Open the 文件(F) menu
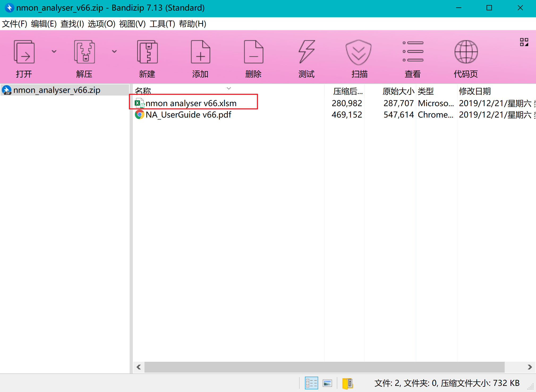Screen dimensions: 536x392 [14, 24]
